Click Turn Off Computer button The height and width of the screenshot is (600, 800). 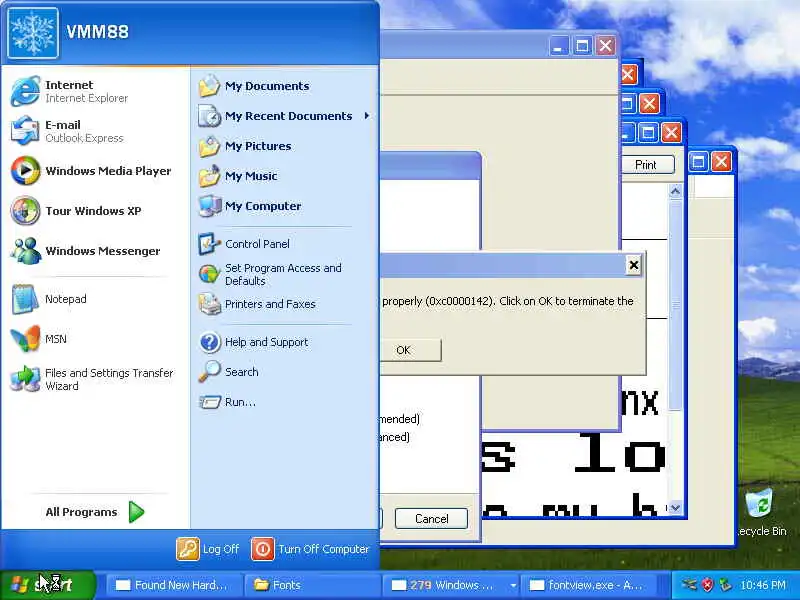[x=310, y=549]
